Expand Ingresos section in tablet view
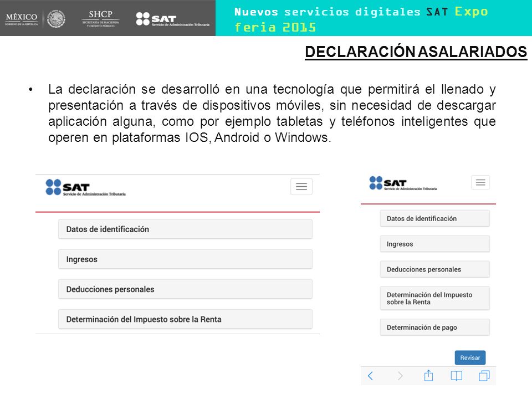Image resolution: width=532 pixels, height=399 pixels. pos(185,259)
